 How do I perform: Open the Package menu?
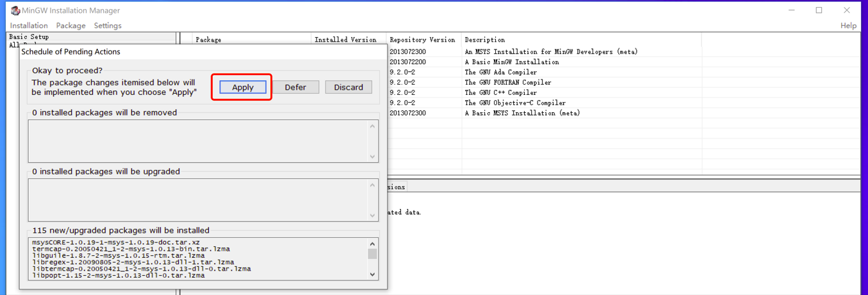(x=70, y=26)
